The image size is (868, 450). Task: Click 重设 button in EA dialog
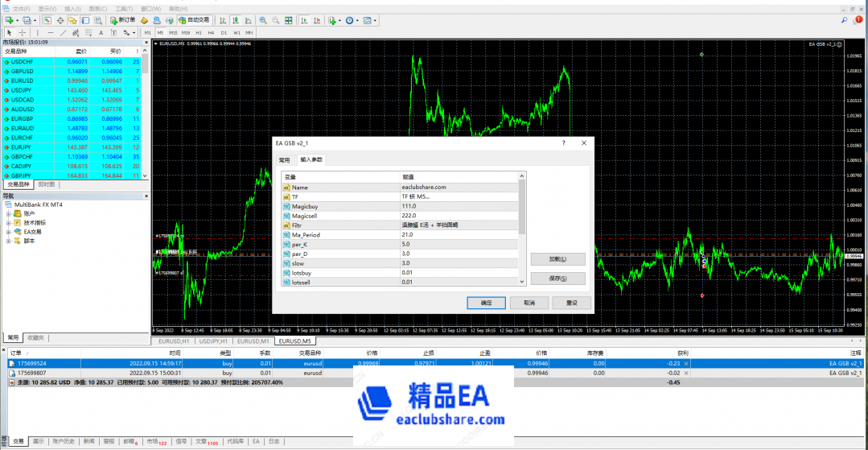(x=571, y=303)
